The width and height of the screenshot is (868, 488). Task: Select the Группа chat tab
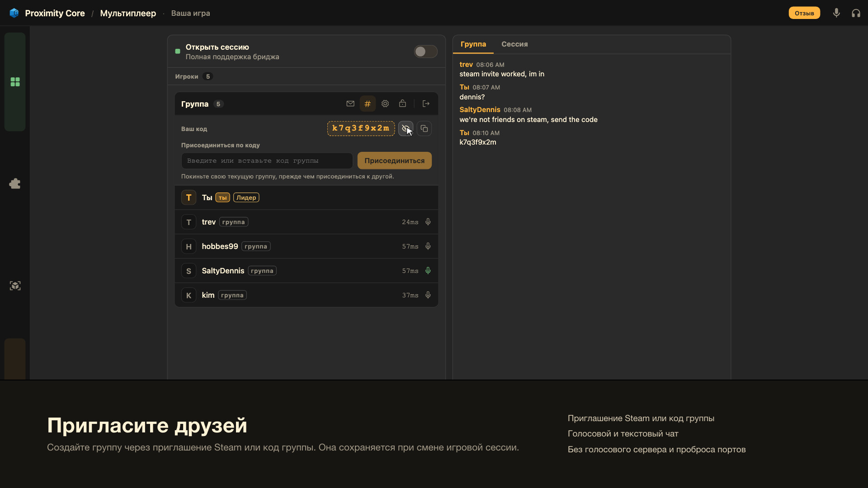(x=473, y=44)
